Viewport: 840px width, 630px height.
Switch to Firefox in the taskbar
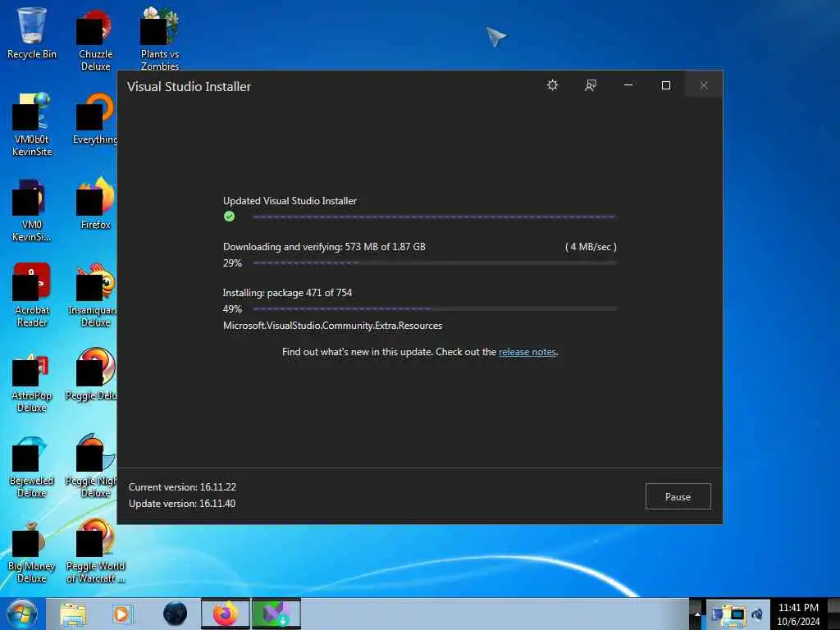226,614
